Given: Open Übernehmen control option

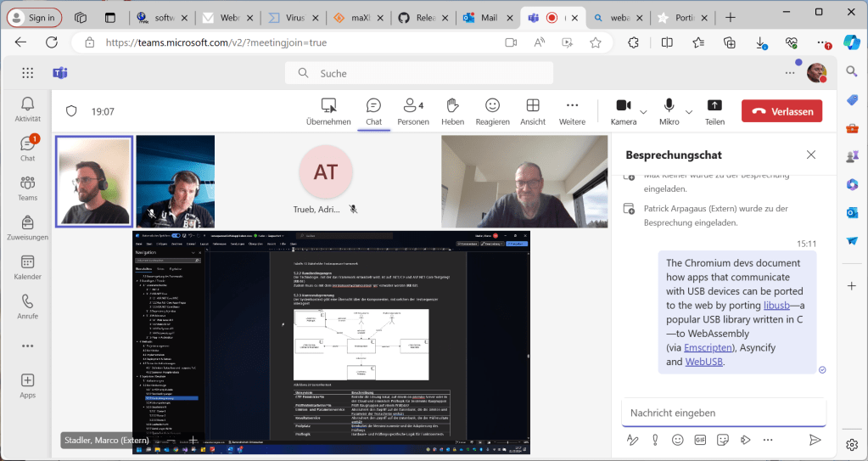Looking at the screenshot, I should 328,110.
